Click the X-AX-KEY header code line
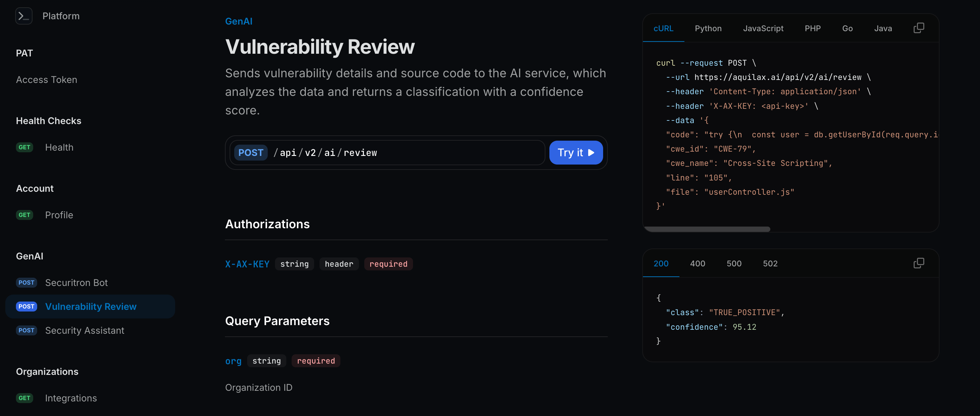Viewport: 980px width, 416px height. pyautogui.click(x=742, y=106)
